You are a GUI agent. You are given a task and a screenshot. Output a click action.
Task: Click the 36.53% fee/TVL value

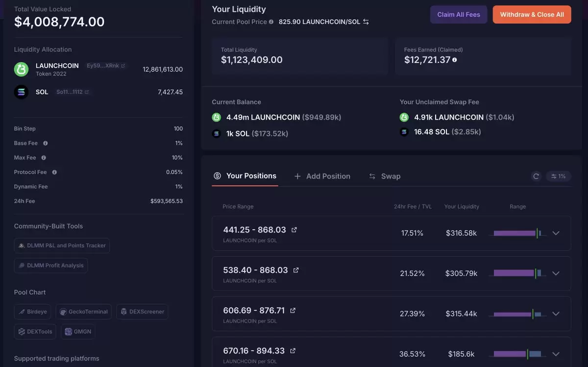(x=412, y=354)
